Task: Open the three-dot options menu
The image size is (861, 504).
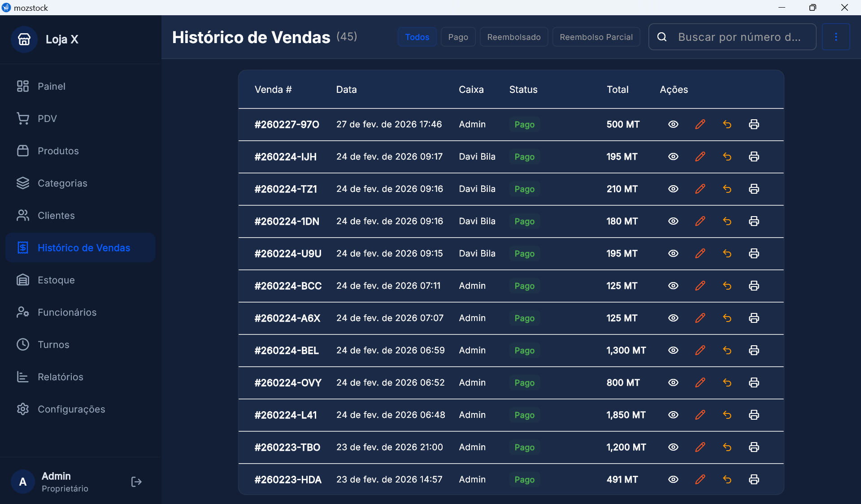Action: (x=836, y=37)
